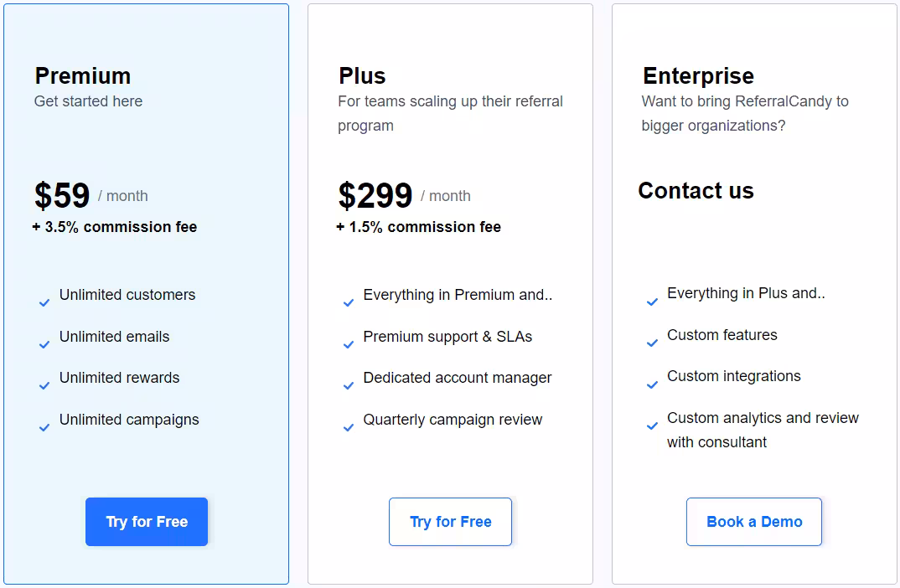The height and width of the screenshot is (588, 900).
Task: Select the Enterprise plan heading
Action: coord(698,75)
